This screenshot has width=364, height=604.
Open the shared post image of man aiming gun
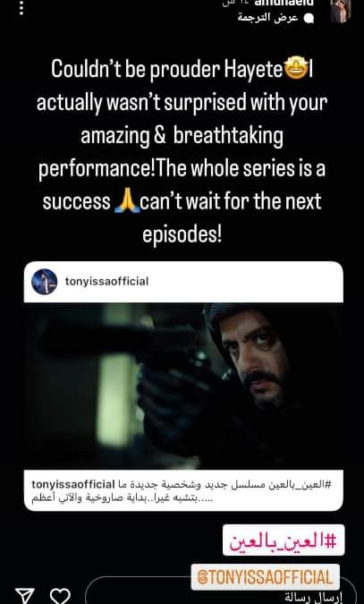pos(183,386)
